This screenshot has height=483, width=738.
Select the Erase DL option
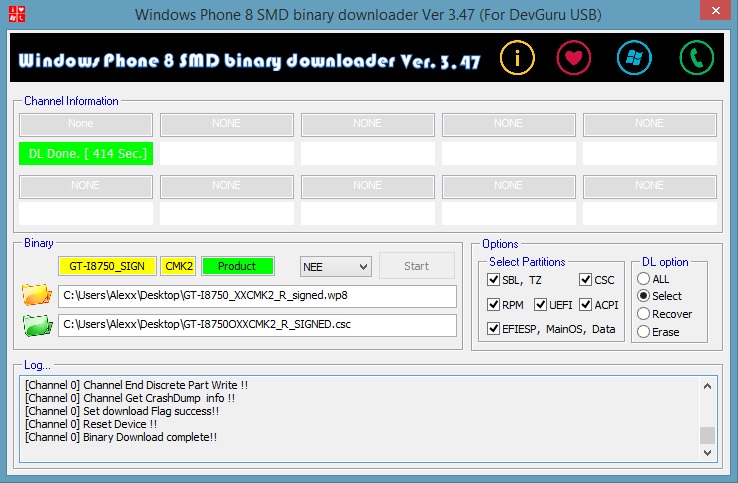click(x=643, y=331)
